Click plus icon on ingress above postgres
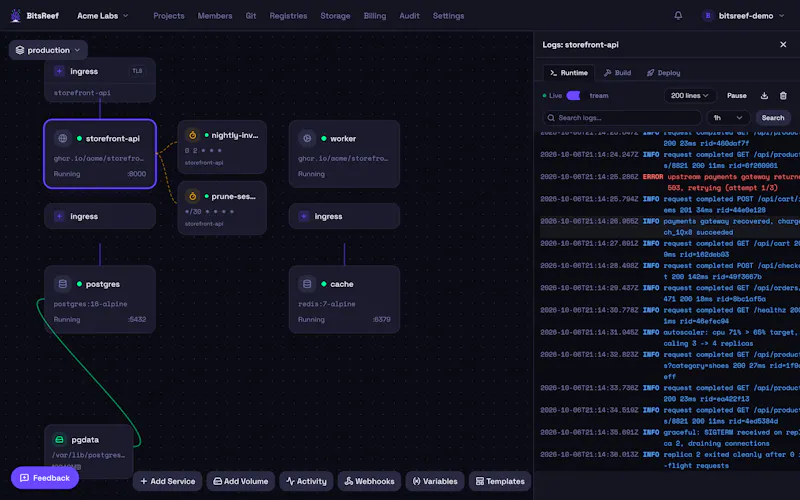Screen dimensions: 800x500 pos(59,216)
